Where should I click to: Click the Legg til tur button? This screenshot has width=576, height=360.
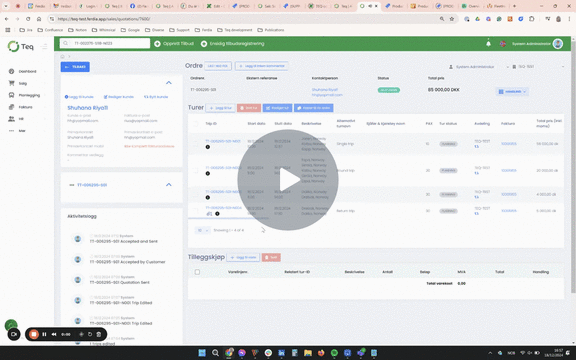click(x=220, y=108)
